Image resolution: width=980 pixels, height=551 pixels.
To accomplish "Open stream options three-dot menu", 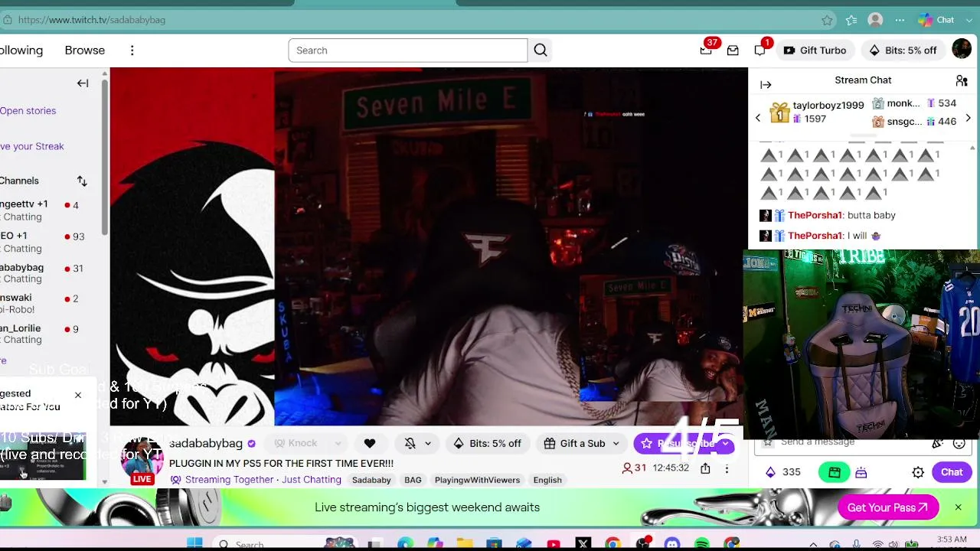I will (727, 468).
